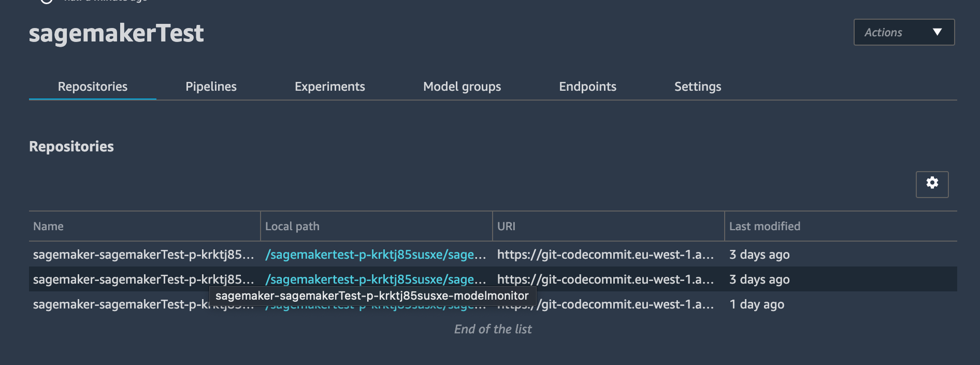Select the repository name in the highlighted row
The width and height of the screenshot is (980, 365).
(143, 279)
